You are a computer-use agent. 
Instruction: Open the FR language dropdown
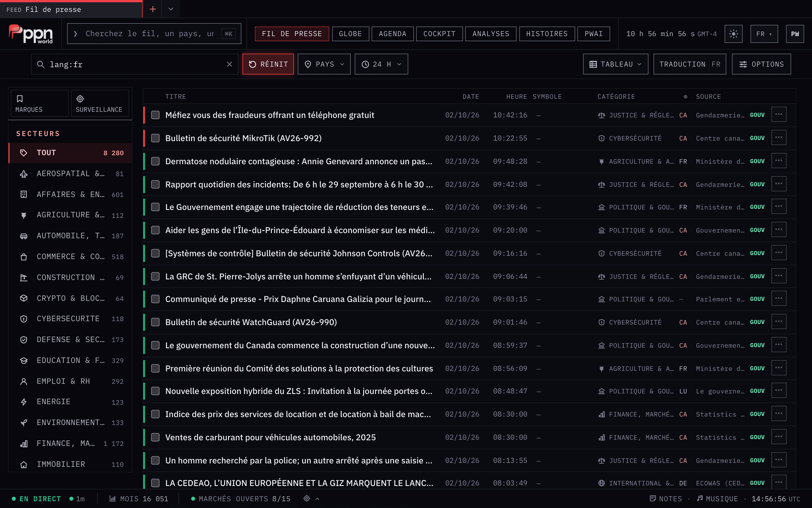pos(764,34)
